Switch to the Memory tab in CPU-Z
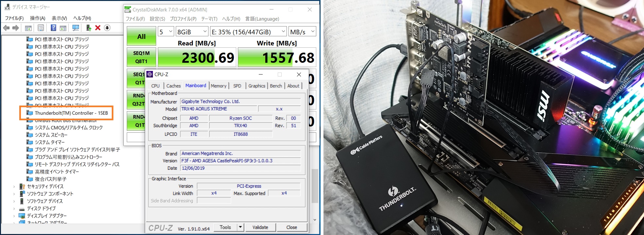Viewport: 644px width, 235px height. 219,86
